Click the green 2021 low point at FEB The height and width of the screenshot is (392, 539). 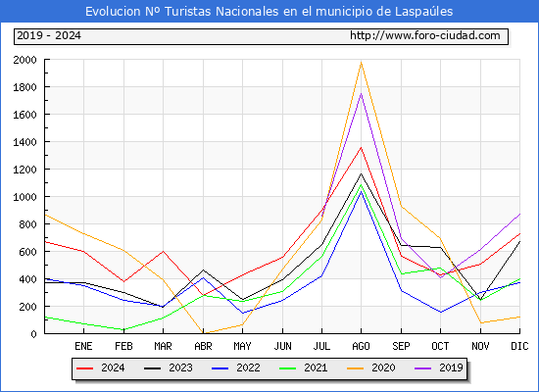[x=123, y=329]
